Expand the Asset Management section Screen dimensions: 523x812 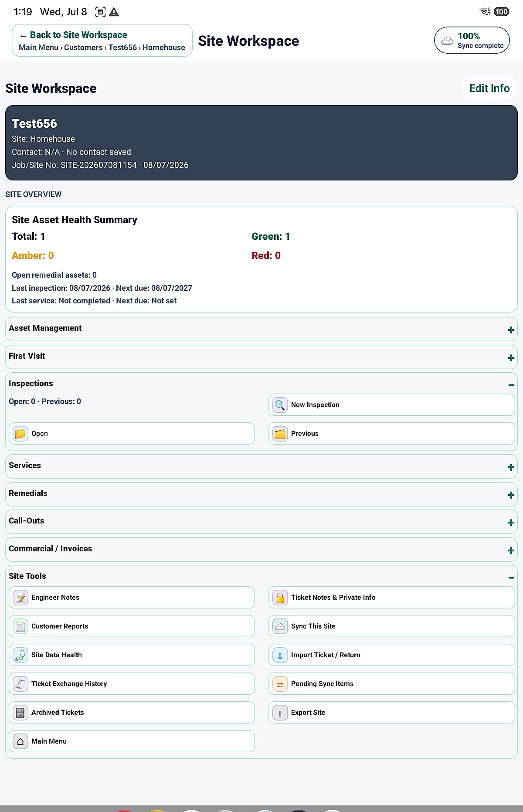(x=511, y=330)
